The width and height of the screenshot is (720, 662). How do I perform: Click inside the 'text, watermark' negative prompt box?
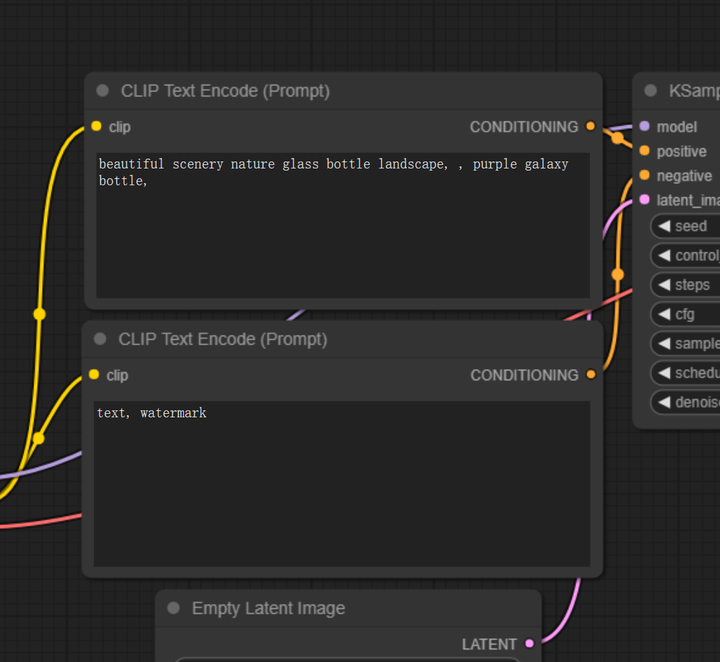click(x=342, y=483)
